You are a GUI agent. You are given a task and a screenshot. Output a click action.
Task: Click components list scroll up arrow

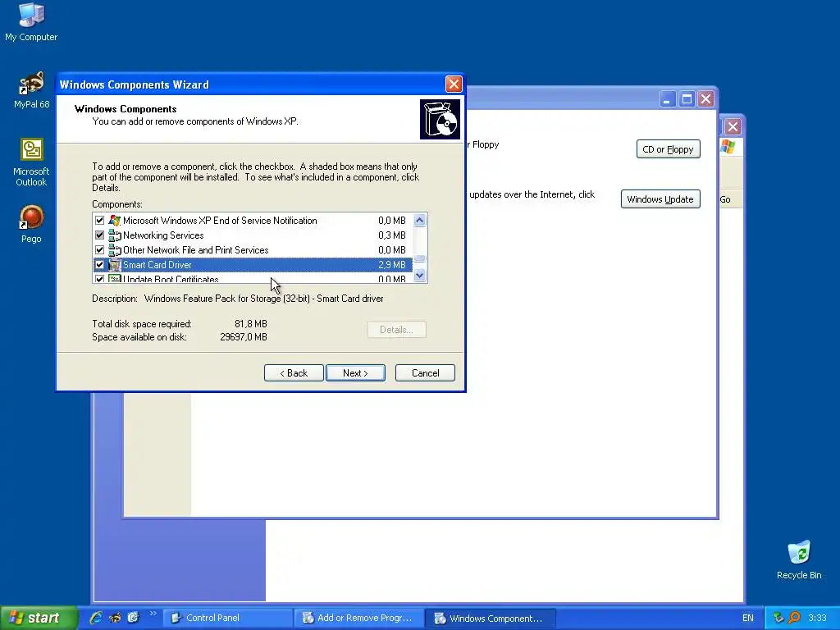click(419, 220)
